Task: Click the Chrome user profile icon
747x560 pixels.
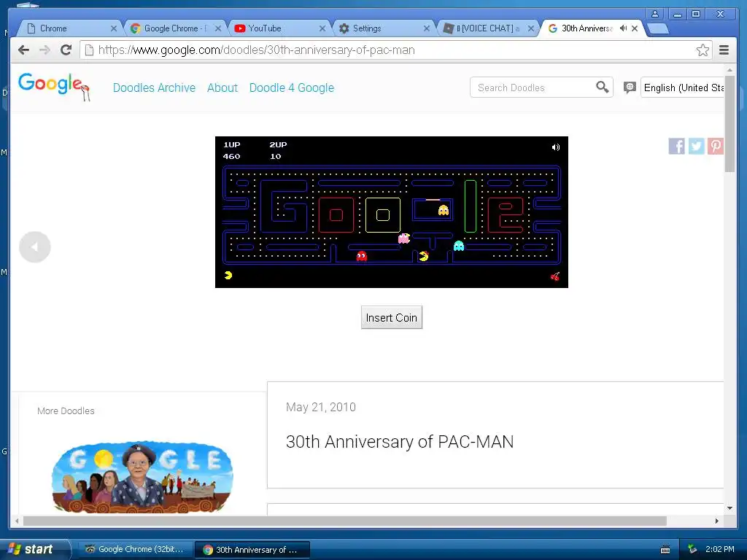Action: [655, 14]
